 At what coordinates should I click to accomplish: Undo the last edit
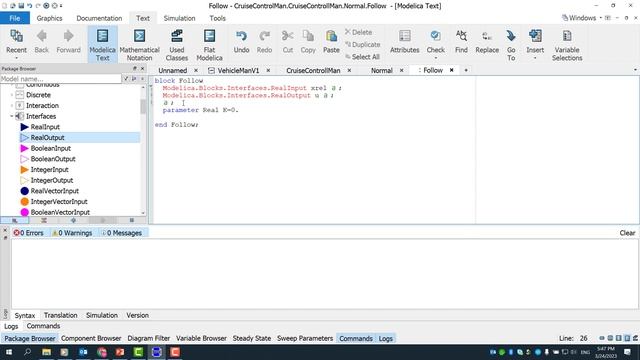click(241, 42)
